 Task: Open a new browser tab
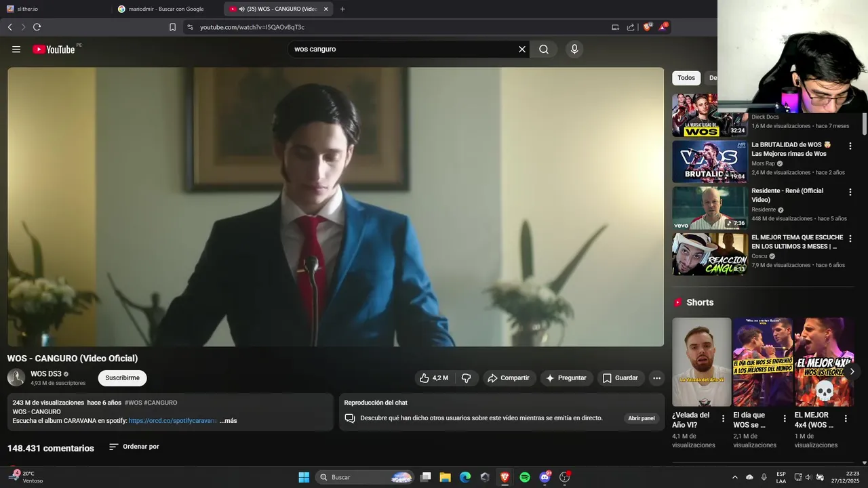(x=342, y=9)
